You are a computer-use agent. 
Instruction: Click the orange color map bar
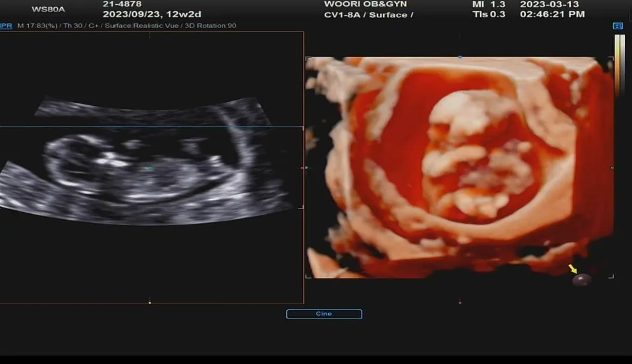tap(617, 65)
